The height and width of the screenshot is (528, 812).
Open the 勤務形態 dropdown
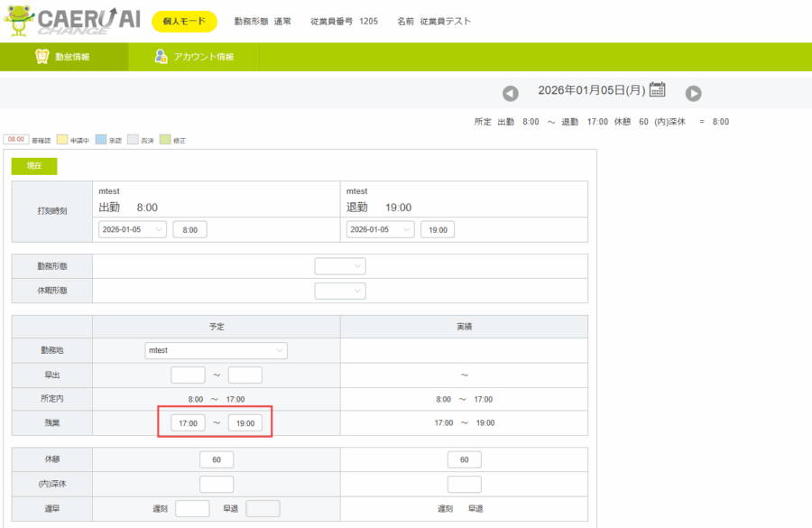click(340, 266)
